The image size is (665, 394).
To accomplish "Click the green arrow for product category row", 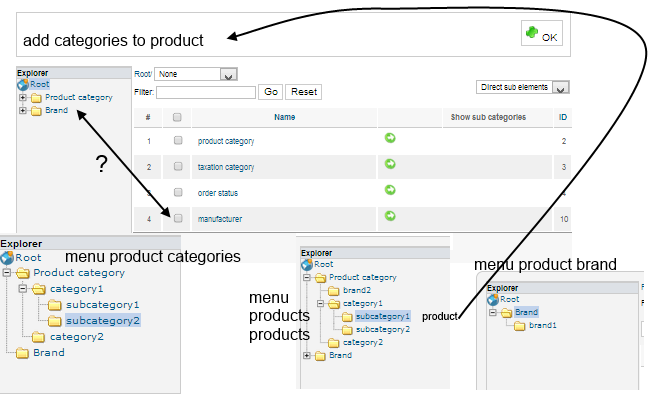I will tap(390, 138).
